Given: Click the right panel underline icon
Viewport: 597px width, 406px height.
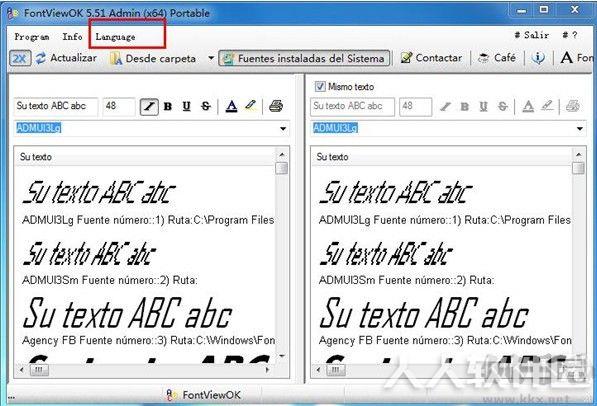Looking at the screenshot, I should [x=483, y=107].
